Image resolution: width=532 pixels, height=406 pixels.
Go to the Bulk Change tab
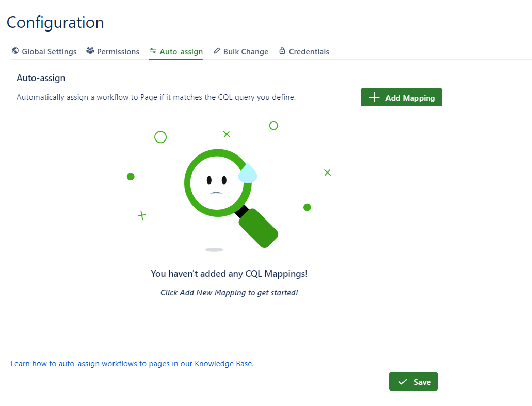[x=246, y=52]
